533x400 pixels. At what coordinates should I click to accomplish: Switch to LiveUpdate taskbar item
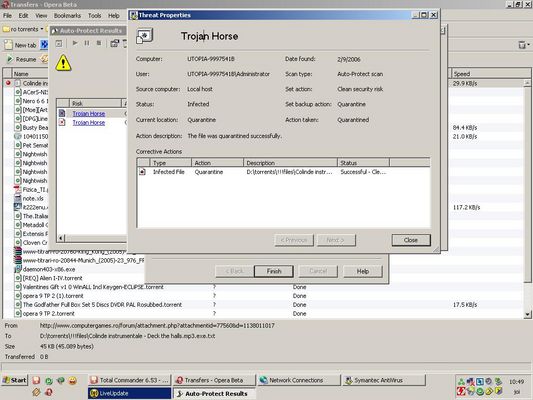tap(129, 393)
